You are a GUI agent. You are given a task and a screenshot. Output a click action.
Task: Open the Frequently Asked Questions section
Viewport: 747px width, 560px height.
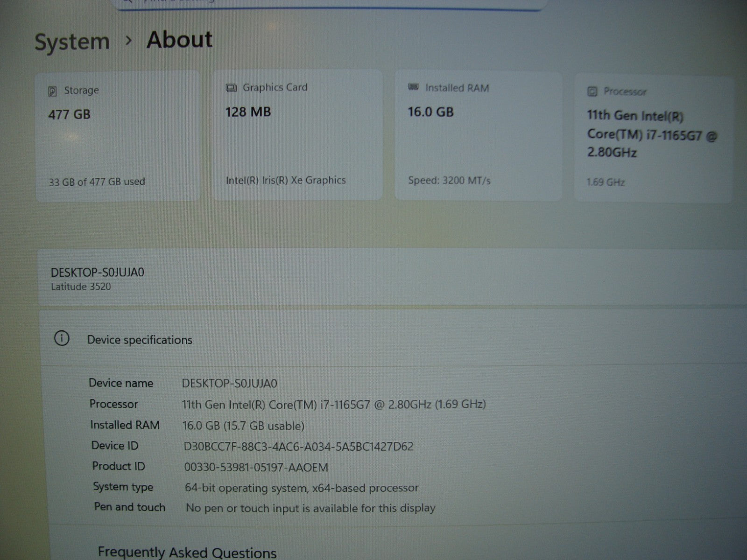(x=187, y=553)
